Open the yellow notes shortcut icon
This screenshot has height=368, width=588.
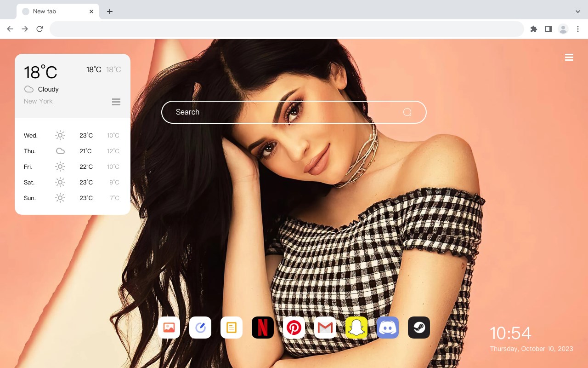pos(232,328)
